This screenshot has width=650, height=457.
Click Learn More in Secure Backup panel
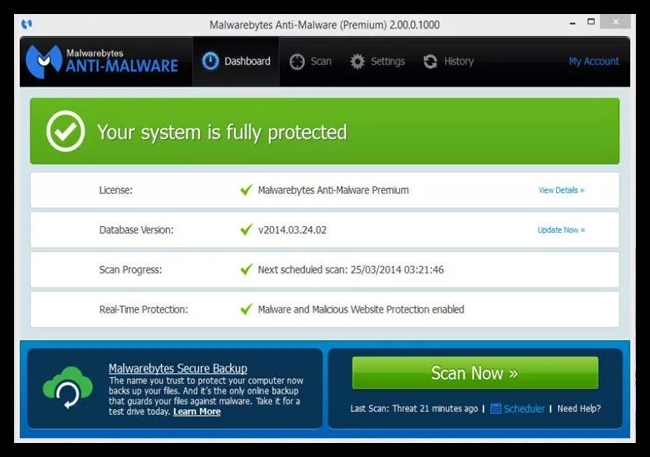[x=197, y=411]
